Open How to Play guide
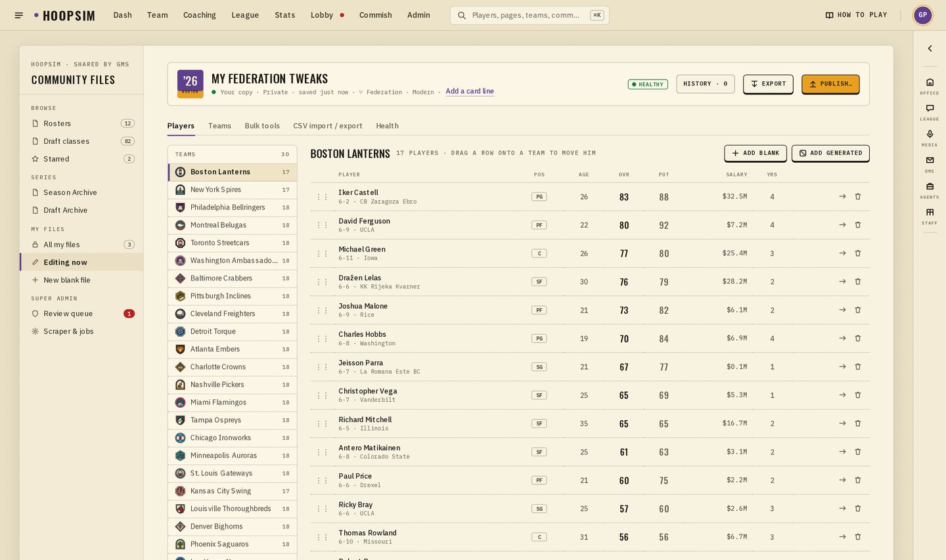 (856, 15)
